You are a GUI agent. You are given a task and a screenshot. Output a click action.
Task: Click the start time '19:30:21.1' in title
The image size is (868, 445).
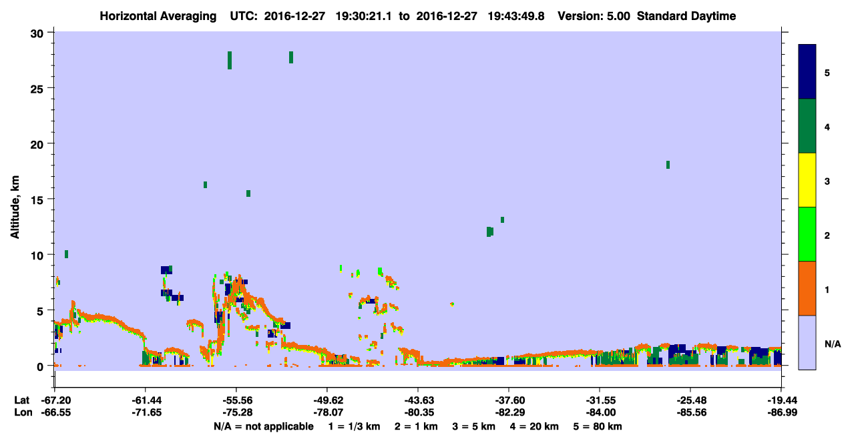tap(364, 16)
